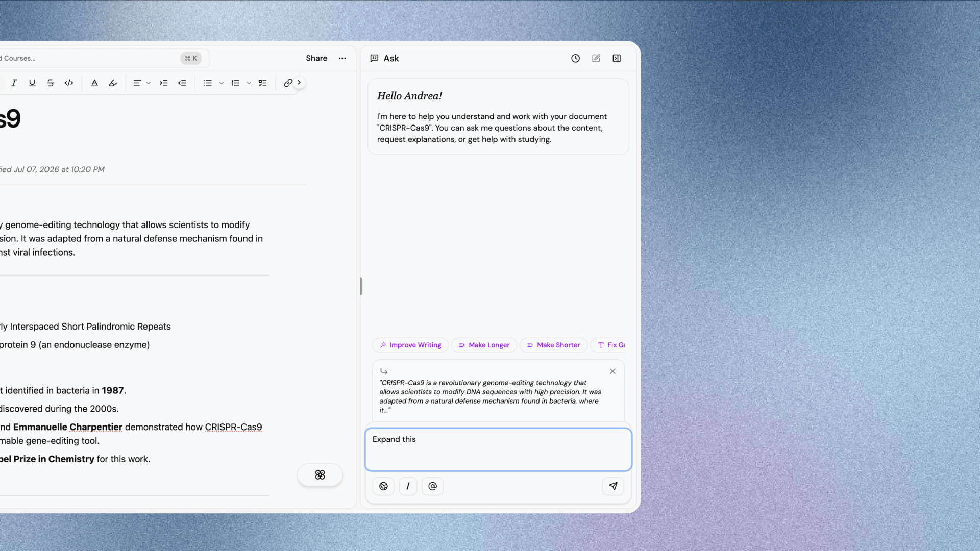Select the highlighter tool

(x=113, y=83)
